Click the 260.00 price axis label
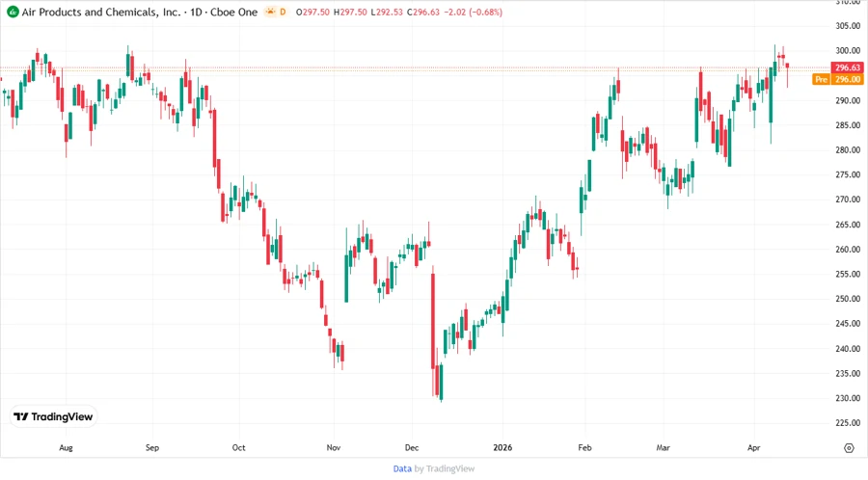The width and height of the screenshot is (868, 480). (x=848, y=250)
